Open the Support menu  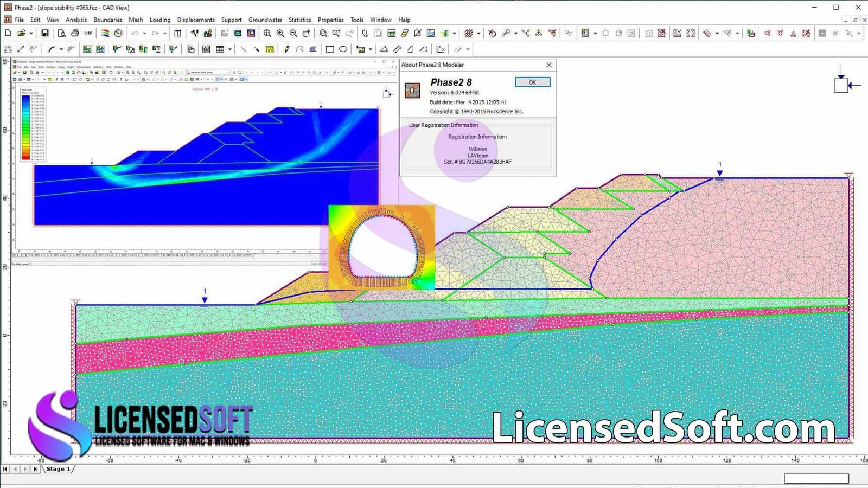click(x=232, y=20)
